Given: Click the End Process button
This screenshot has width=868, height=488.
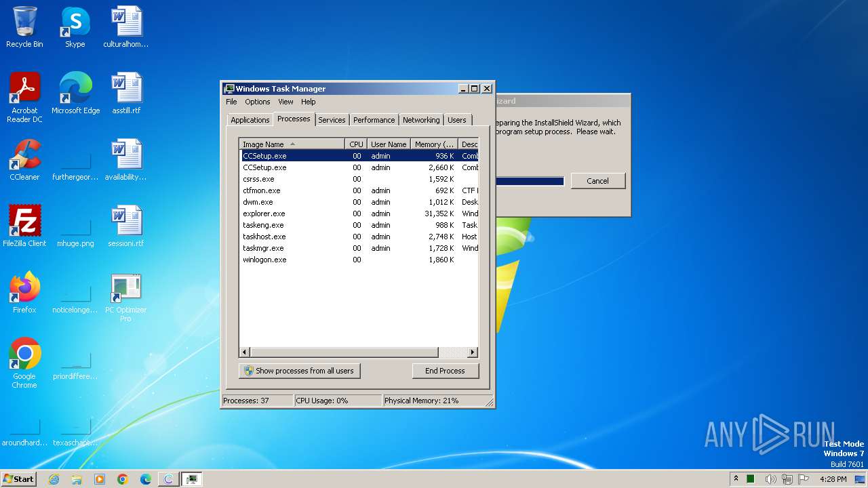Looking at the screenshot, I should [445, 371].
